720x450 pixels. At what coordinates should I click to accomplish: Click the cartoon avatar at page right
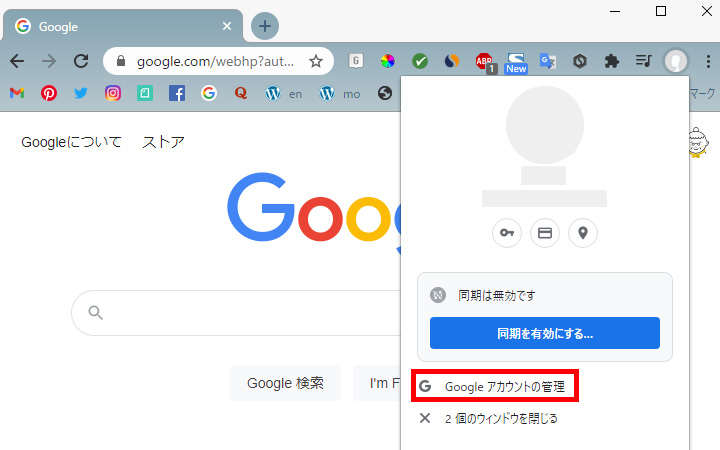(698, 142)
